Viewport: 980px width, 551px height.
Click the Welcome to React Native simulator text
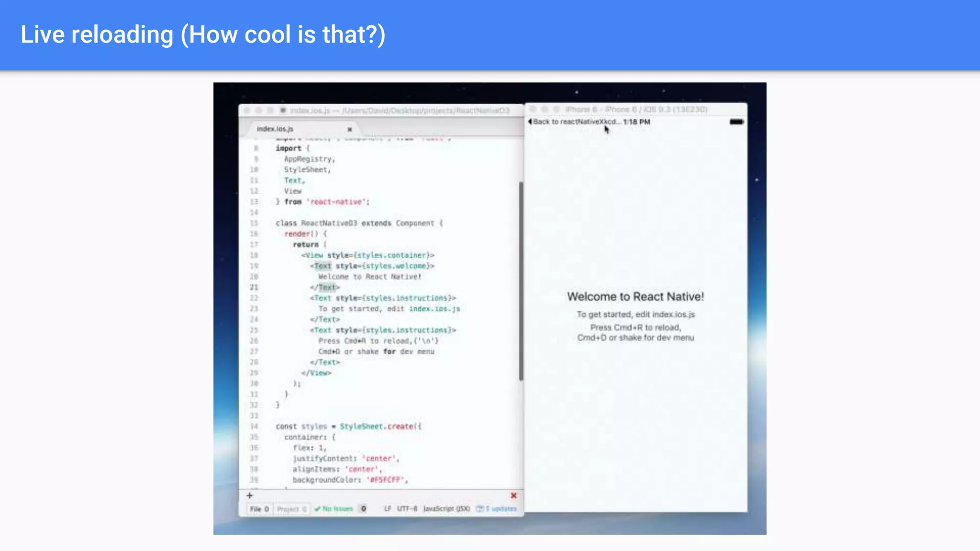click(635, 297)
